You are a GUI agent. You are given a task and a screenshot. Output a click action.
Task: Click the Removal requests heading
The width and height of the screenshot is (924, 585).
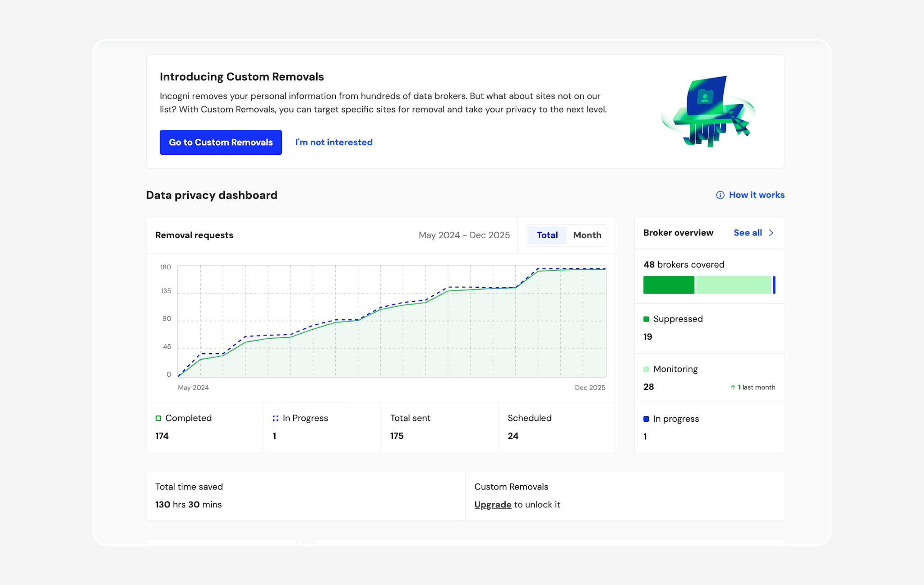pos(194,235)
